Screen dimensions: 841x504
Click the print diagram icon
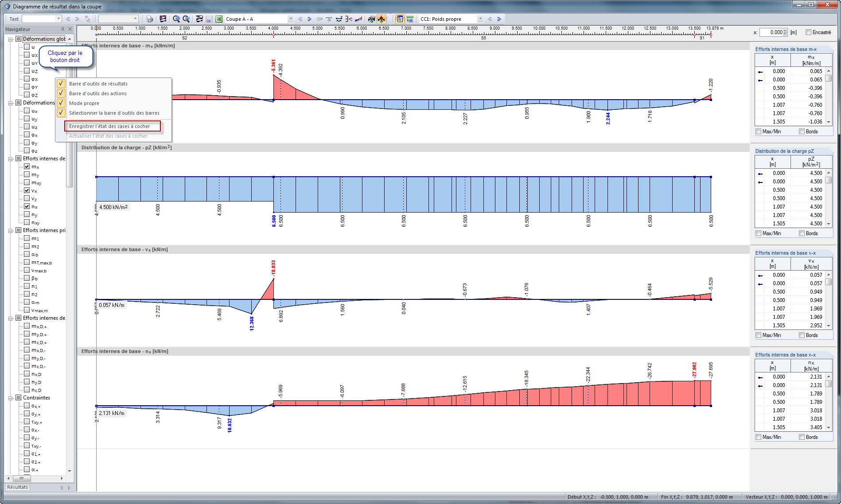tap(150, 19)
